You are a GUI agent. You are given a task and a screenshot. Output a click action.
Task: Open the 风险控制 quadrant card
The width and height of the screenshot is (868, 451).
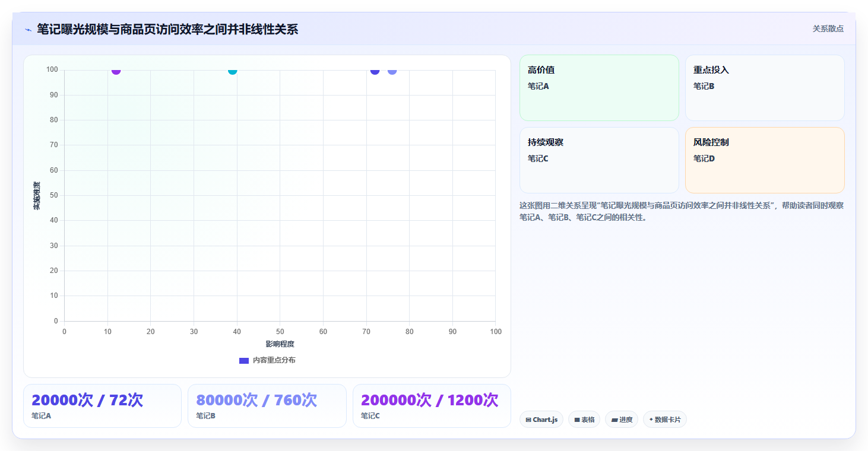tap(765, 160)
